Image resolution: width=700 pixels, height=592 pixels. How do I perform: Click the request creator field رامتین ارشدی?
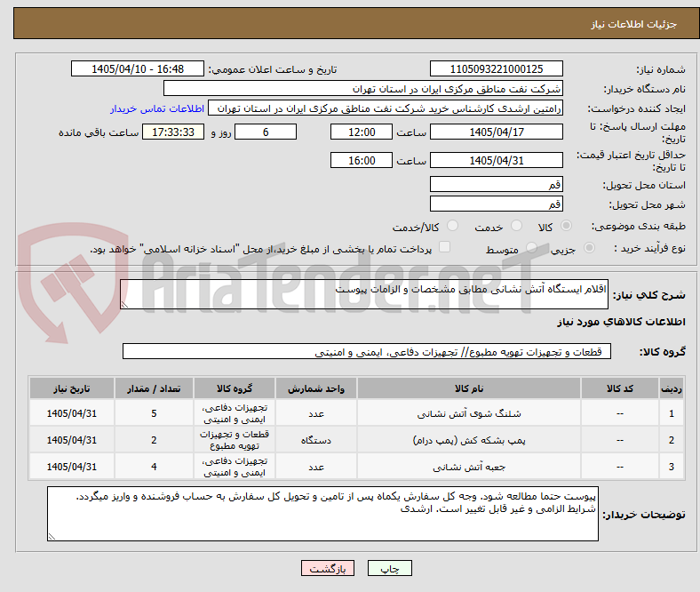coord(386,108)
